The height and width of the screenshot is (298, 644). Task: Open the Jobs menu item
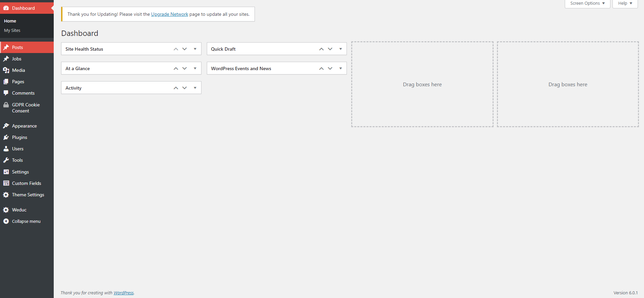(x=16, y=59)
